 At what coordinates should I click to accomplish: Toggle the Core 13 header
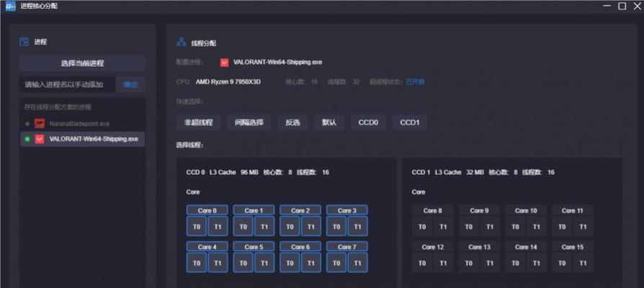click(479, 247)
